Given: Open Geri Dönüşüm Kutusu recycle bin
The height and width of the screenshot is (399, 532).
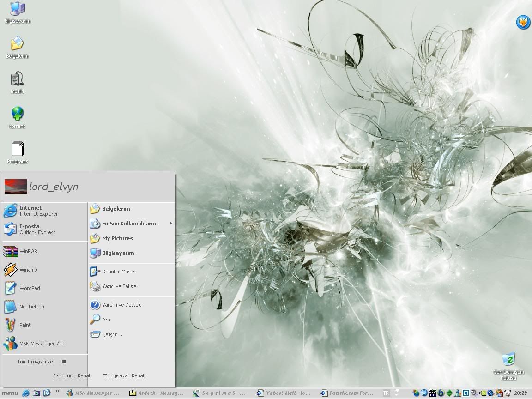Looking at the screenshot, I should click(508, 360).
